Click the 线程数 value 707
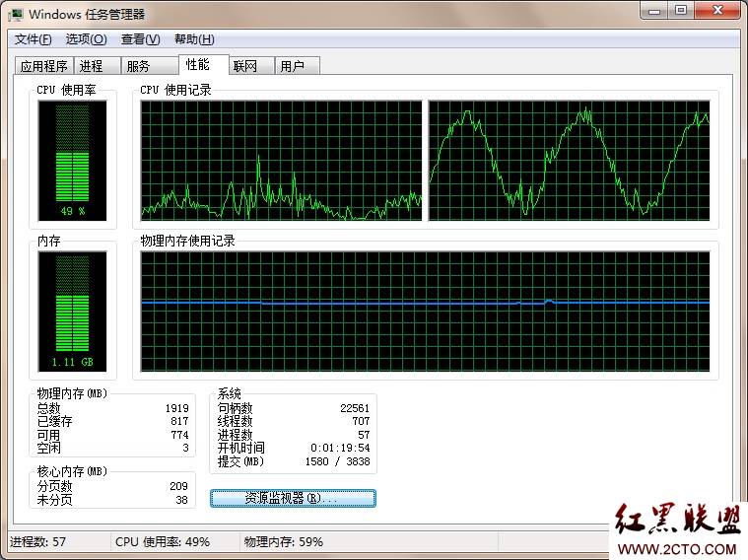Screen dimensions: 748x560 pos(361,421)
